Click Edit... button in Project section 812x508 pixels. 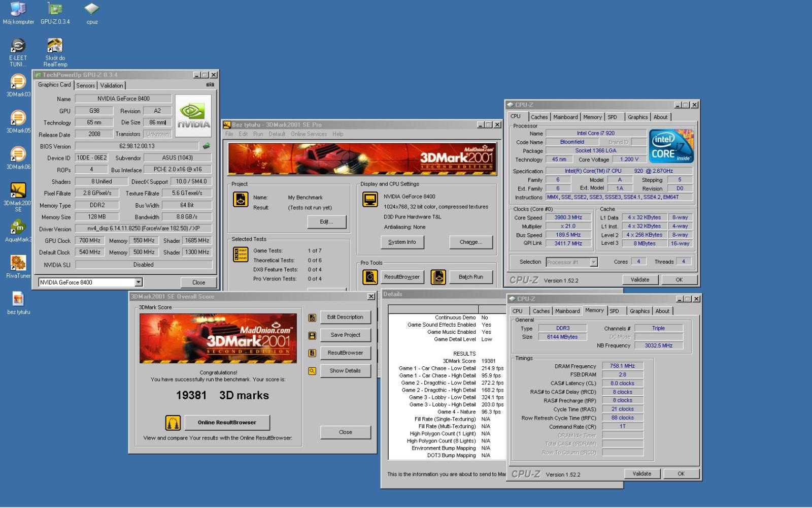(x=327, y=222)
